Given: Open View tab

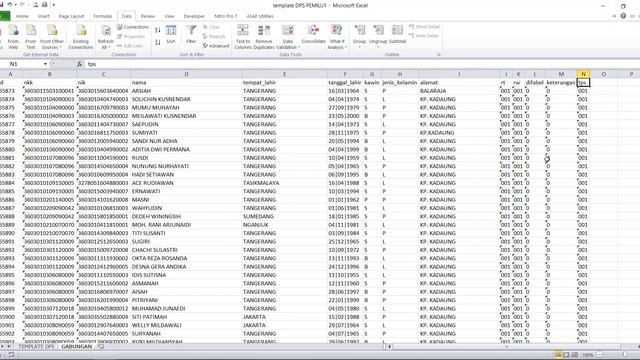Looking at the screenshot, I should pyautogui.click(x=169, y=16).
